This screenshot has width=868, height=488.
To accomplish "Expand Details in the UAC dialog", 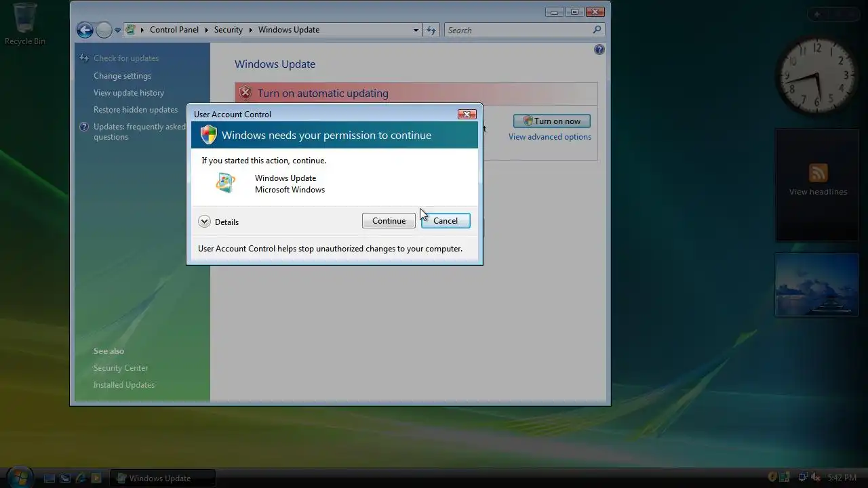I will tap(218, 222).
